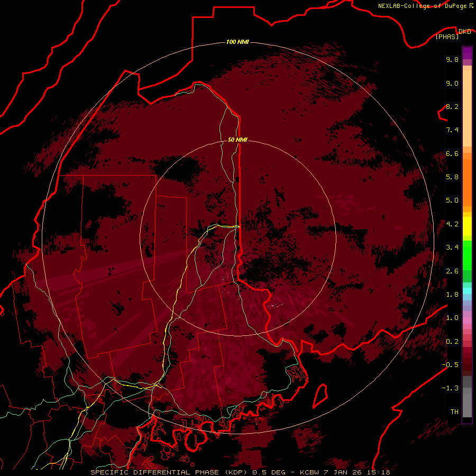
Task: Click the TH threshold label
Action: (x=454, y=412)
